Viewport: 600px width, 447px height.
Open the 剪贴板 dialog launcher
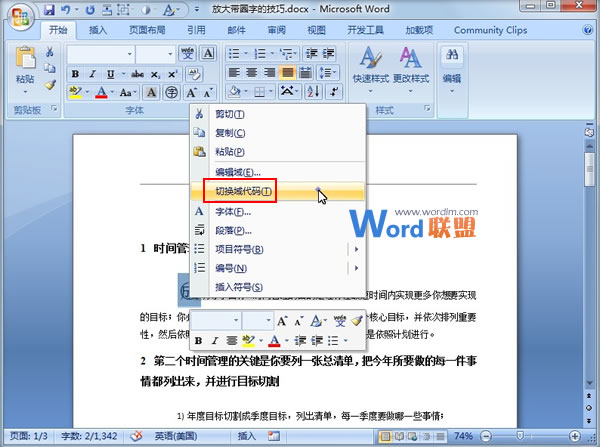tap(54, 109)
